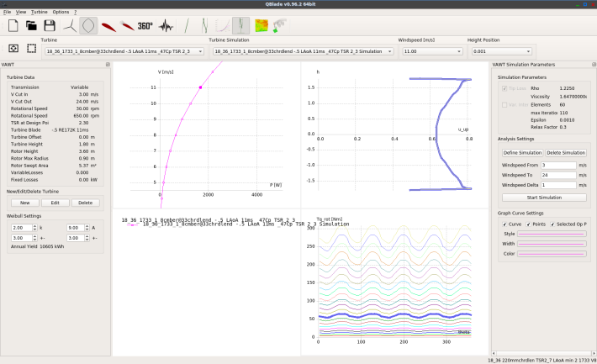Viewport: 597px width, 364px height.
Task: Undock the VAWT Simulation Parameters panel
Action: tap(594, 65)
